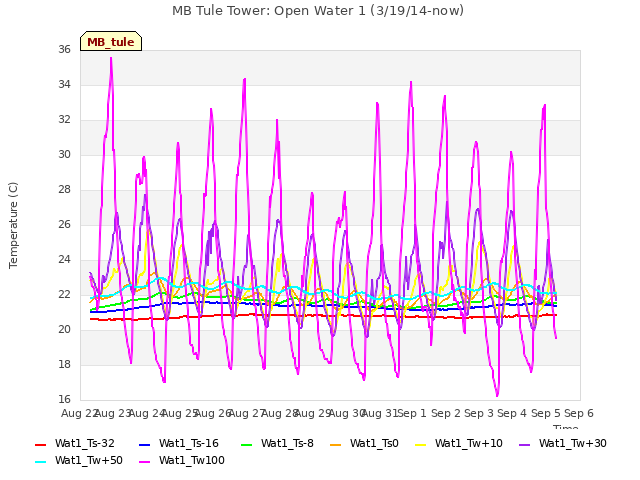Click the lowest magenta dip on Sep 3
The image size is (640, 480).
[497, 395]
